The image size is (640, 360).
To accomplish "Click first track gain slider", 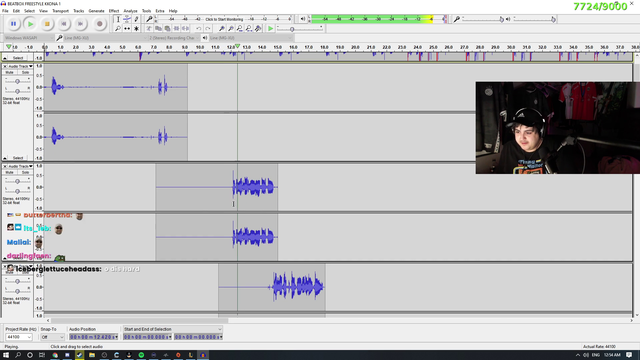I will click(x=17, y=81).
